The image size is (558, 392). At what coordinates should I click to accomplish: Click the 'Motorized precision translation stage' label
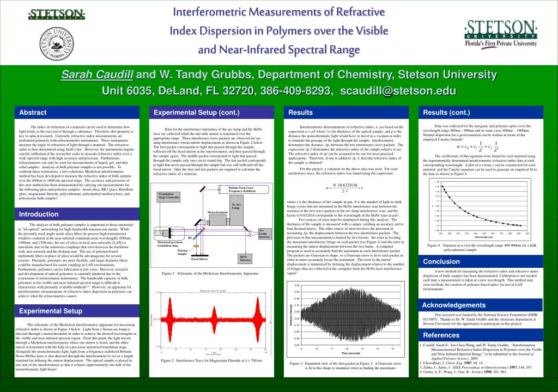click(170, 244)
